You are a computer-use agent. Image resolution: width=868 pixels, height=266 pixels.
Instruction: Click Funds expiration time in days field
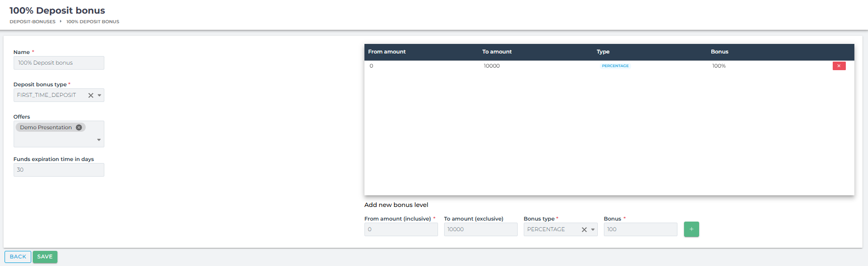[58, 170]
